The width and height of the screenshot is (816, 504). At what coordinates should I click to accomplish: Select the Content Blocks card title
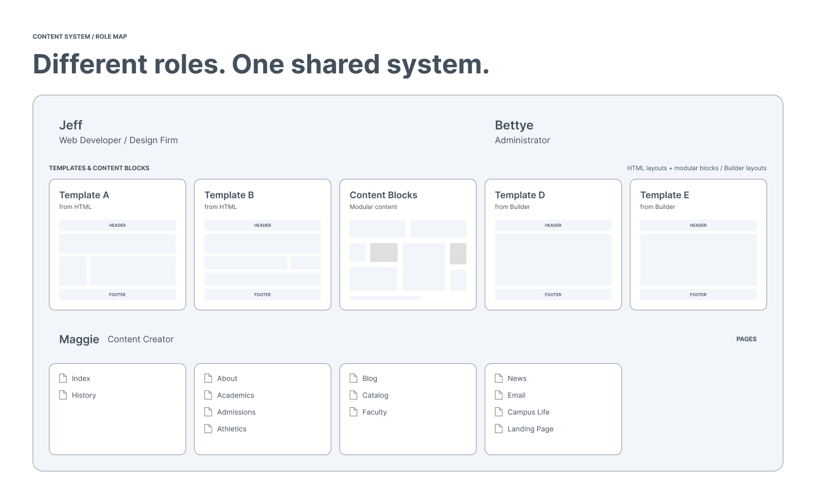tap(384, 195)
